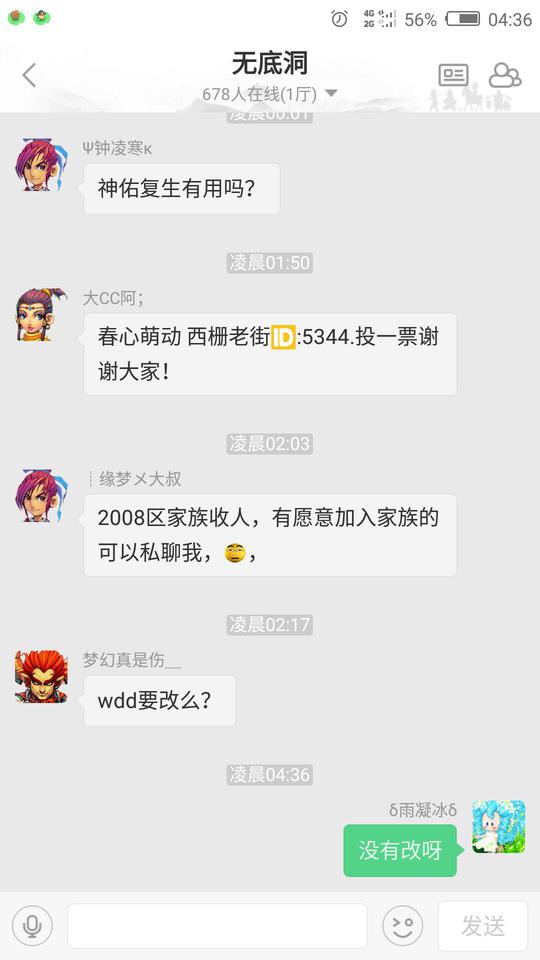This screenshot has width=540, height=960.
Task: Open avatar of 大CC阿;
Action: click(41, 315)
